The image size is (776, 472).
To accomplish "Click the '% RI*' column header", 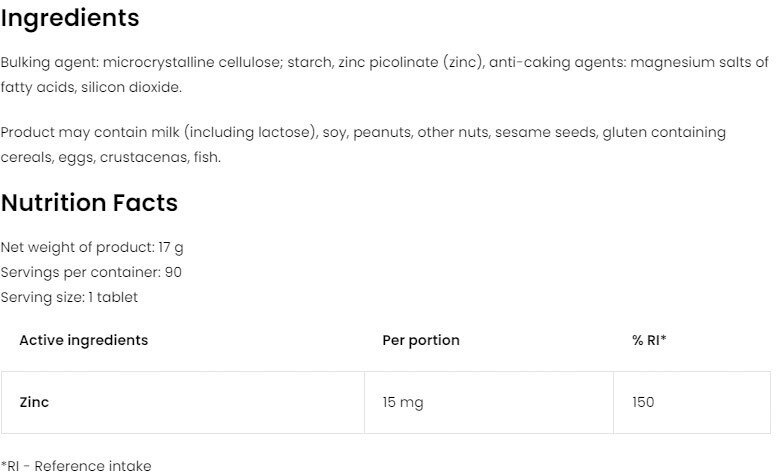I will pyautogui.click(x=649, y=340).
